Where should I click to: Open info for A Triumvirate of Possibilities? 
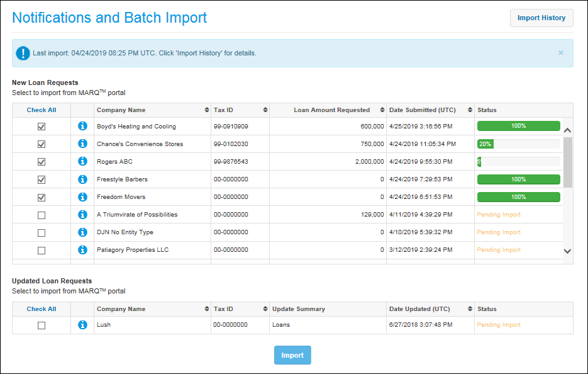point(82,215)
